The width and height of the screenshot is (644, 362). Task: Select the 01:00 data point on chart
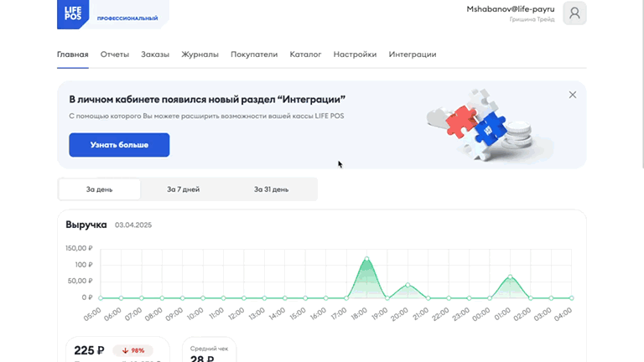click(x=510, y=277)
